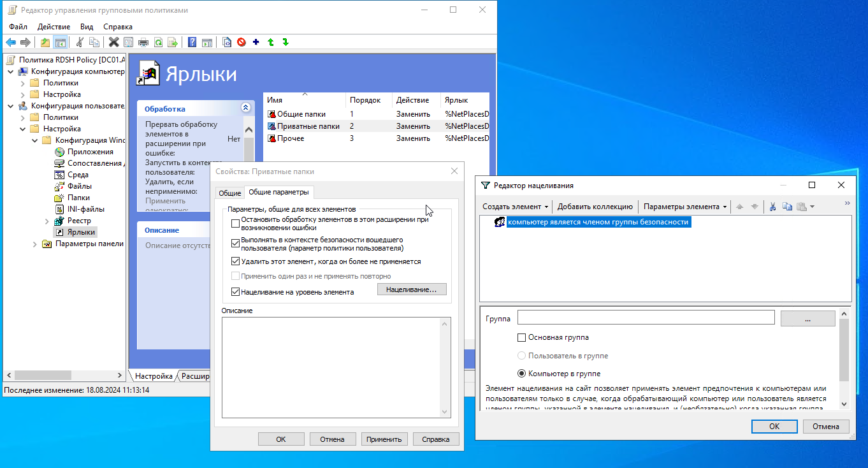Open 'Создать элемент' dropdown menu
The width and height of the screenshot is (868, 468).
click(x=516, y=207)
